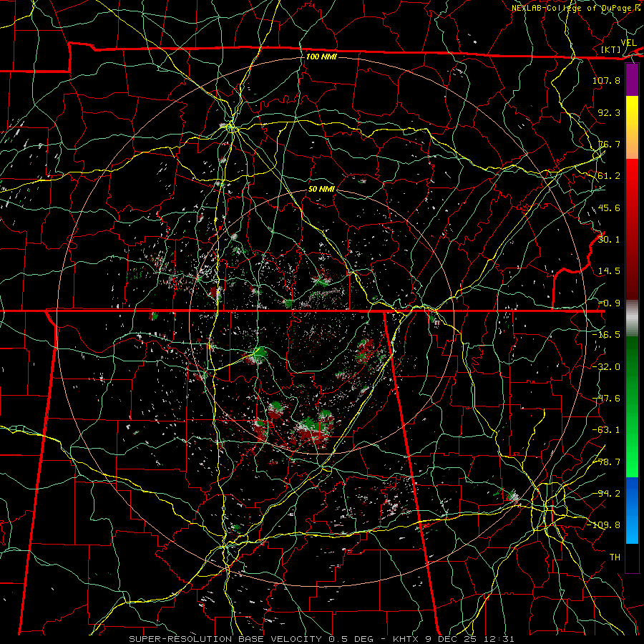
Task: Click the -94.2 velocity scale value
Action: [x=606, y=494]
